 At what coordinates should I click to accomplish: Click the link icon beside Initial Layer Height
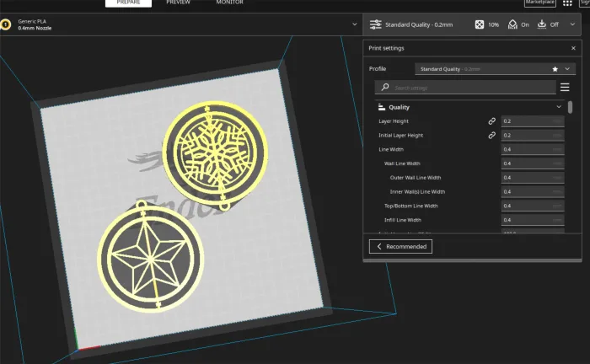pyautogui.click(x=492, y=135)
